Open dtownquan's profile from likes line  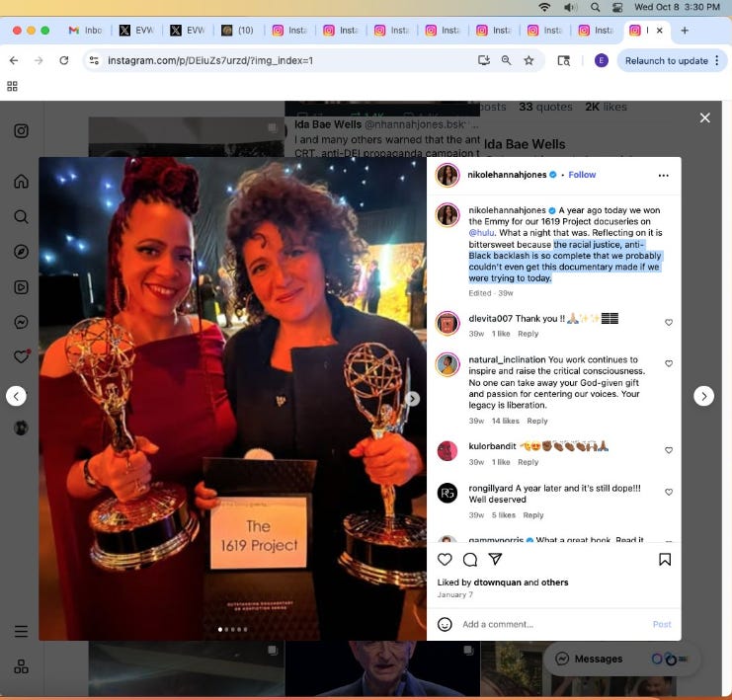tap(497, 583)
